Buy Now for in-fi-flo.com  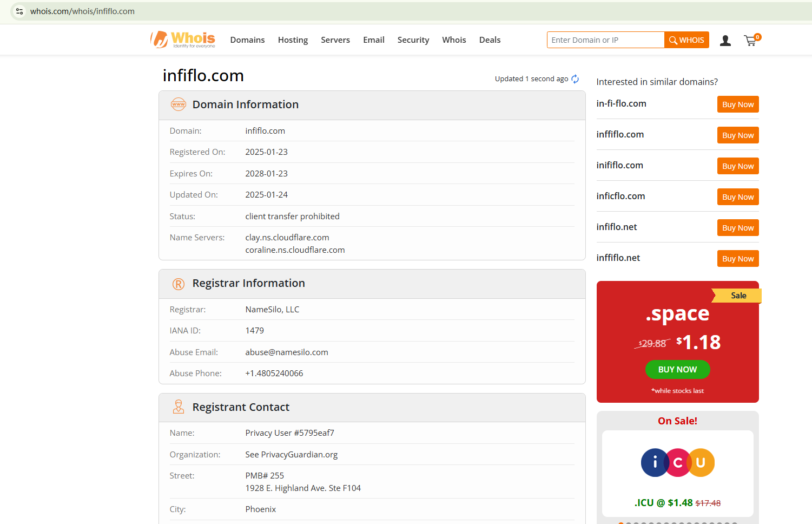pyautogui.click(x=737, y=104)
